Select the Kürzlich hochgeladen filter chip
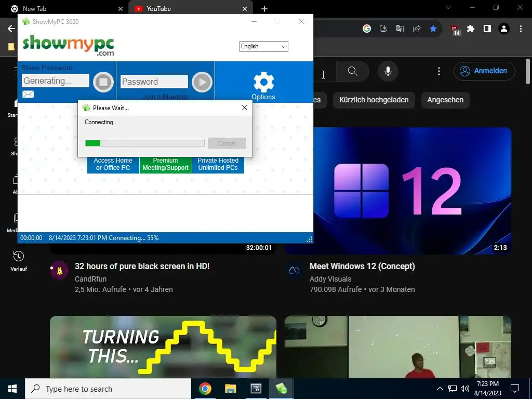This screenshot has height=399, width=532. tap(374, 100)
